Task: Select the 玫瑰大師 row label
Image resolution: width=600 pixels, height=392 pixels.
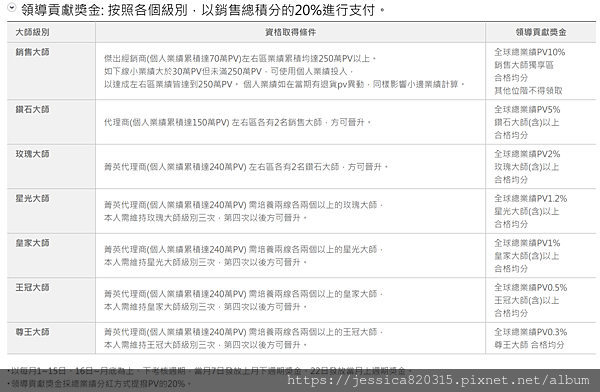Action: click(33, 154)
